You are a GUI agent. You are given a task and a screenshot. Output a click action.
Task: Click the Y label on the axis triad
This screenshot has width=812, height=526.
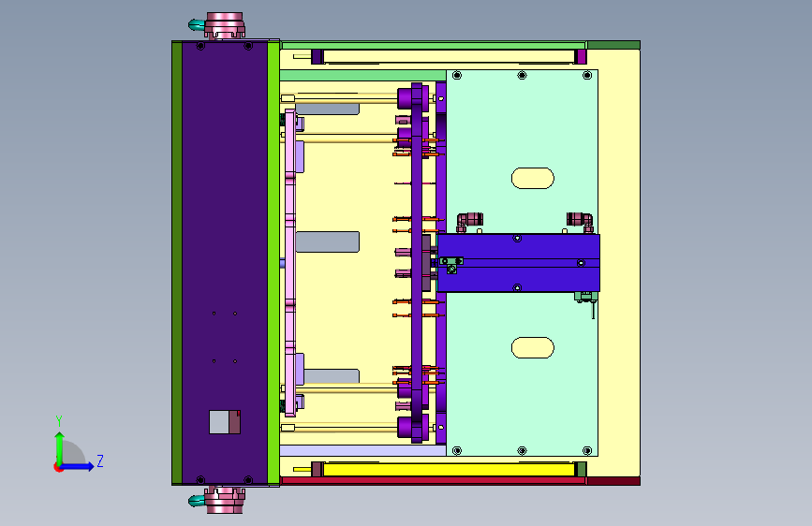59,421
